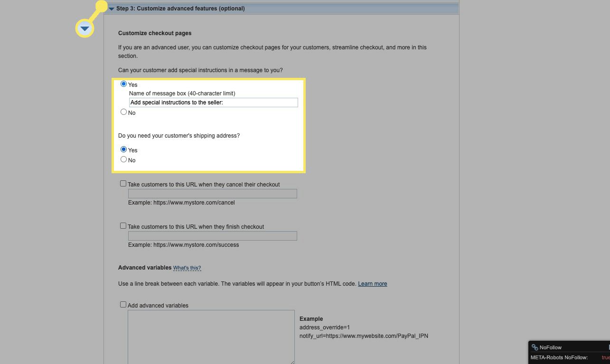Open the Learn more link
610x364 pixels.
pos(373,284)
